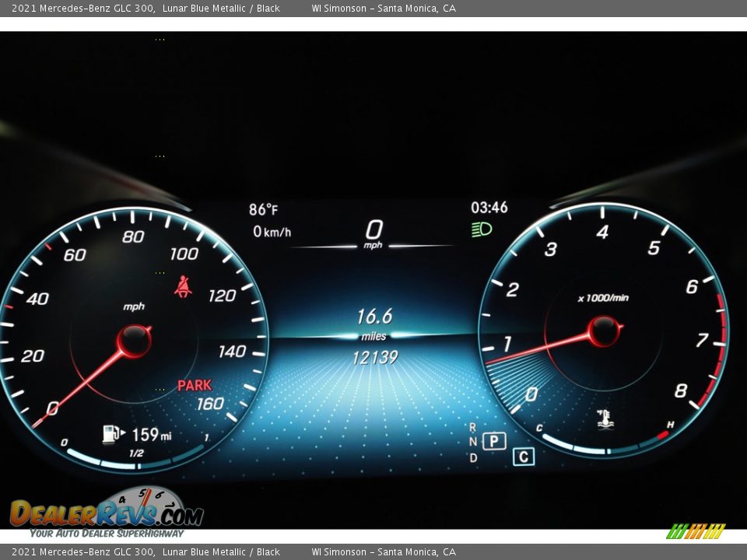Click the 0 km/h speed reading
747x560 pixels.
pyautogui.click(x=272, y=232)
